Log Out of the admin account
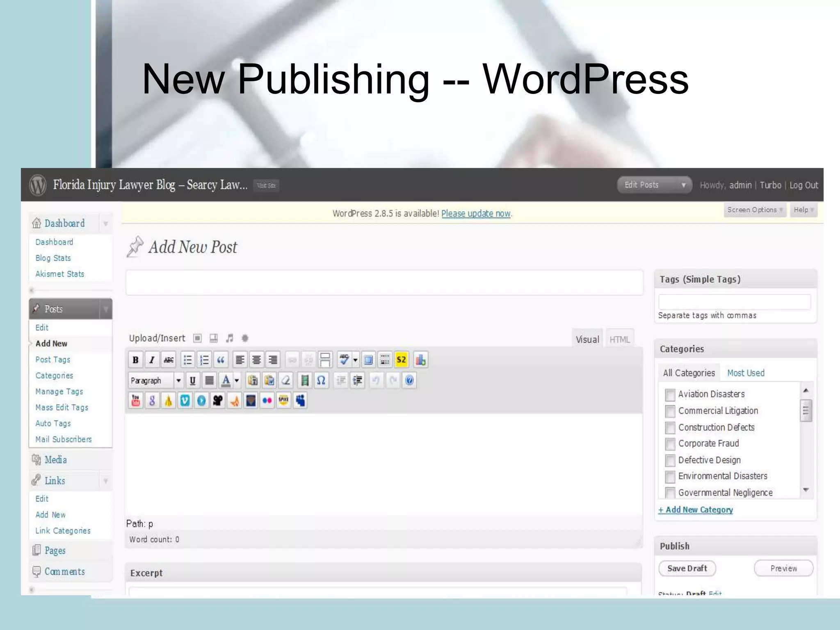Viewport: 840px width, 630px height. [x=804, y=185]
